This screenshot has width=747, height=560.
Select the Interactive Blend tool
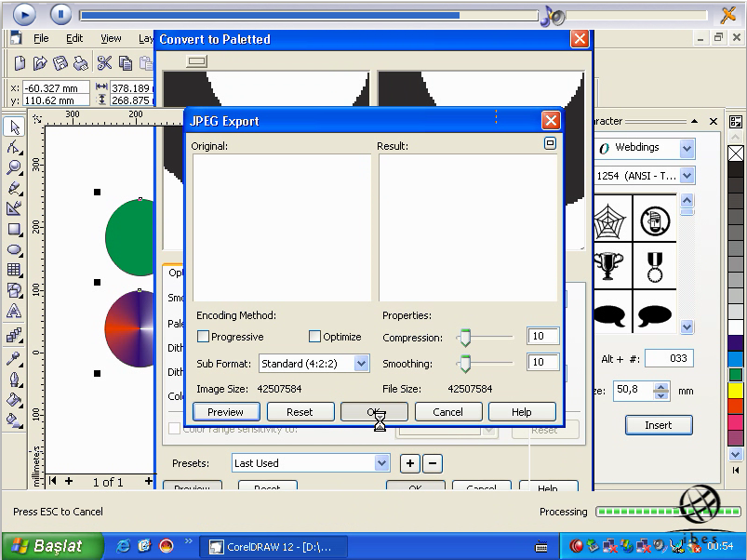14,335
